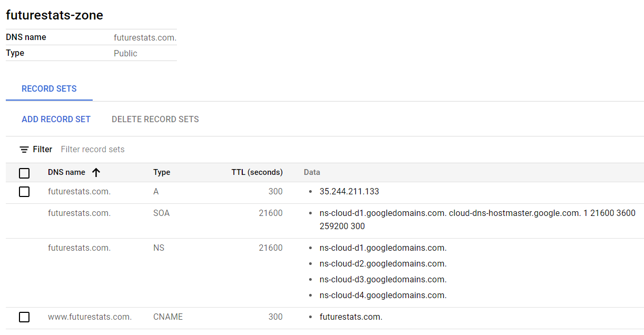Viewport: 644px width, 335px height.
Task: Click the Type column header
Action: pyautogui.click(x=162, y=172)
